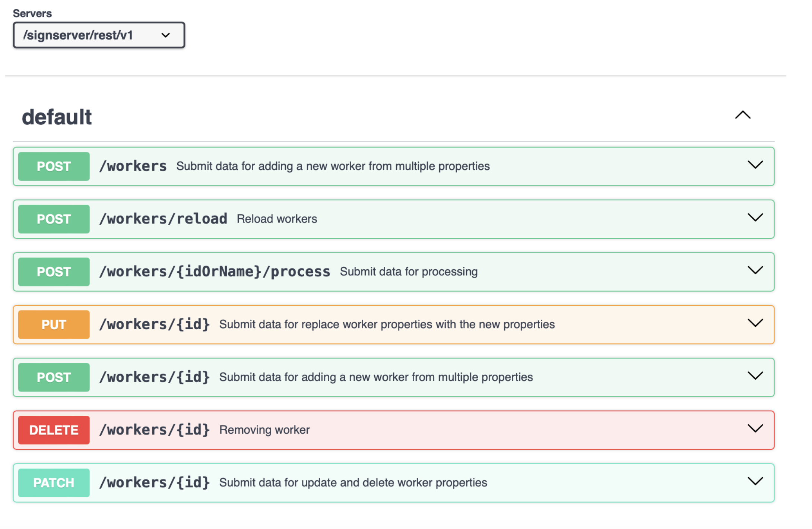Expand the DELETE Removing worker endpoint
The image size is (812, 529).
(755, 429)
